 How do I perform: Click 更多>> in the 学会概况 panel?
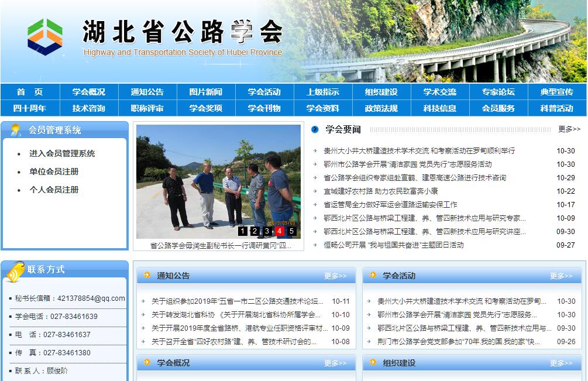click(x=335, y=363)
